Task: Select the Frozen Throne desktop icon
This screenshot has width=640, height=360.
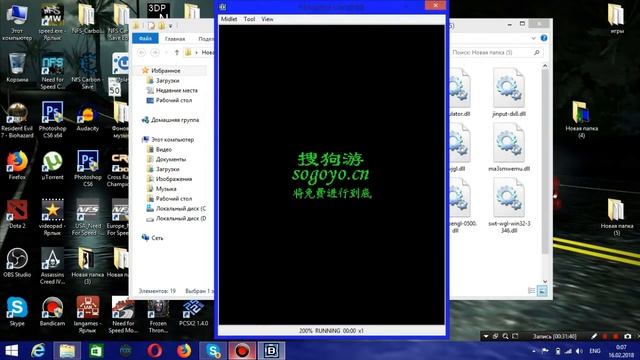Action: coord(158,316)
